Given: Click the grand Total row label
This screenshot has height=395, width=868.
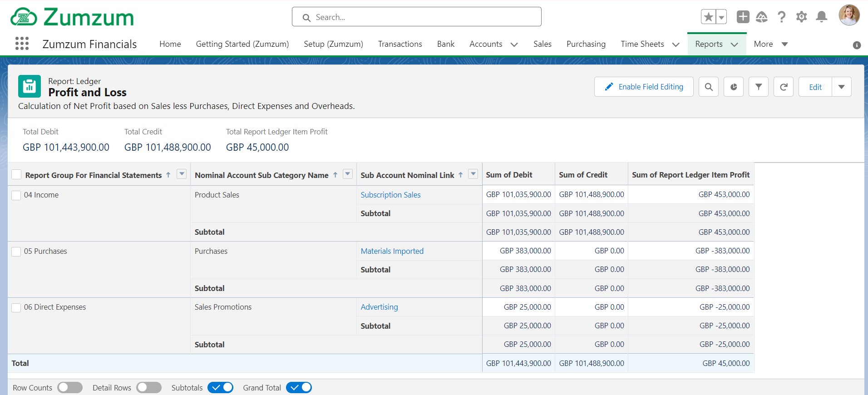Looking at the screenshot, I should (x=20, y=363).
